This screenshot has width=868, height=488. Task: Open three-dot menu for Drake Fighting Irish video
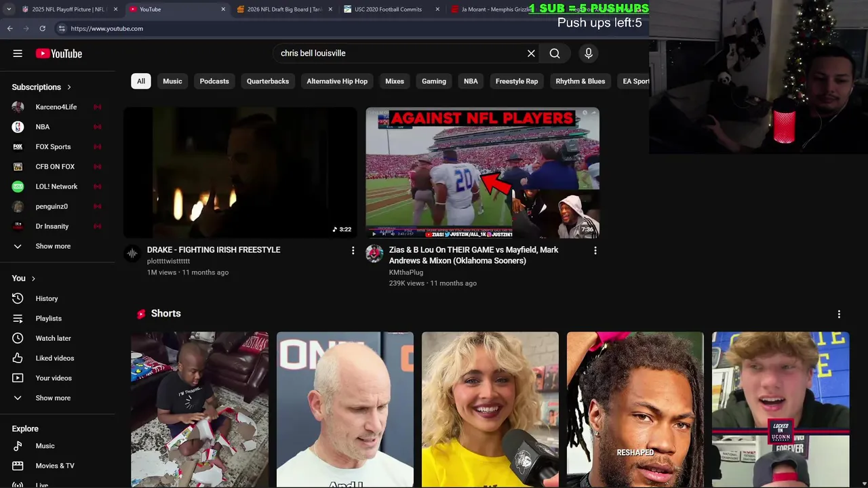tap(353, 251)
